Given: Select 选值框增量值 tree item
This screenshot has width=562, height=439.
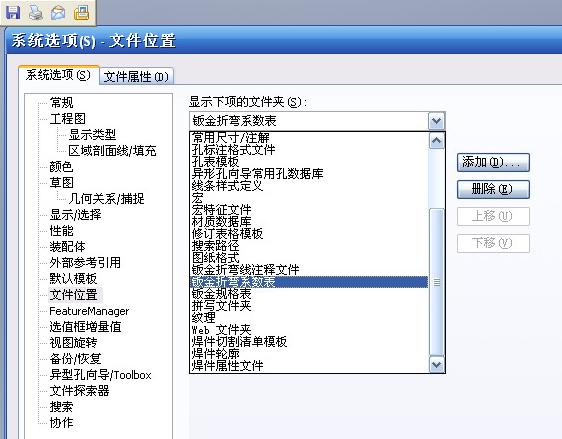Looking at the screenshot, I should click(85, 326).
